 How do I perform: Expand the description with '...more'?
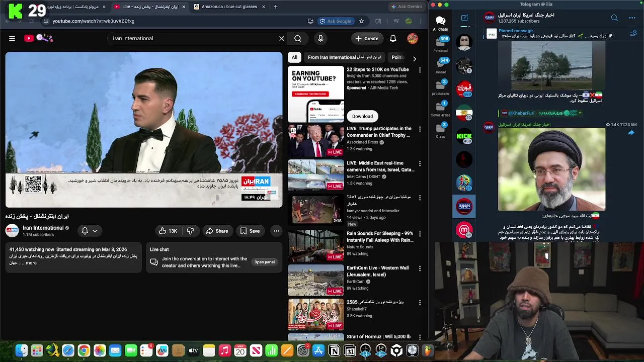[31, 263]
